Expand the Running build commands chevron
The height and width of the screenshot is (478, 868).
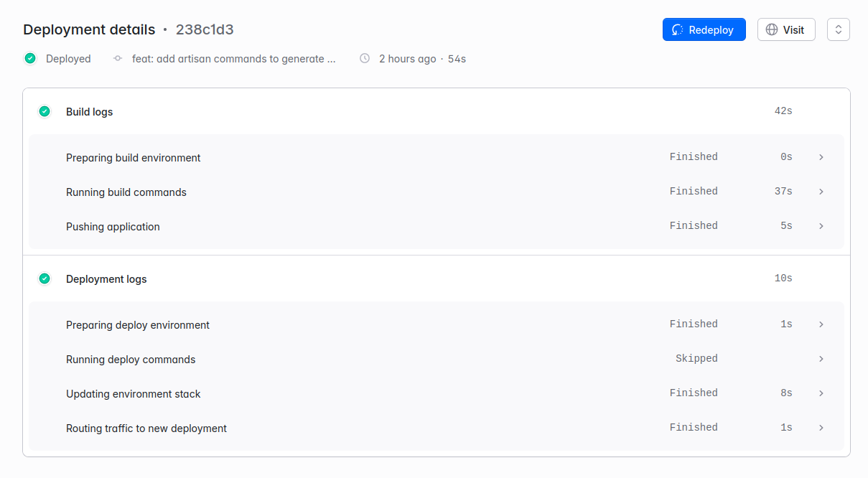click(821, 192)
